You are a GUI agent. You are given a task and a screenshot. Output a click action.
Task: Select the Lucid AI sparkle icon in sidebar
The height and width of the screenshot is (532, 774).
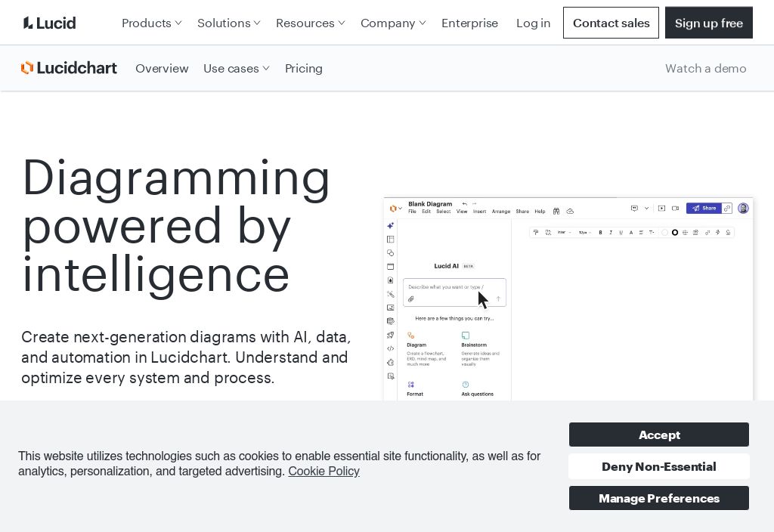390,226
